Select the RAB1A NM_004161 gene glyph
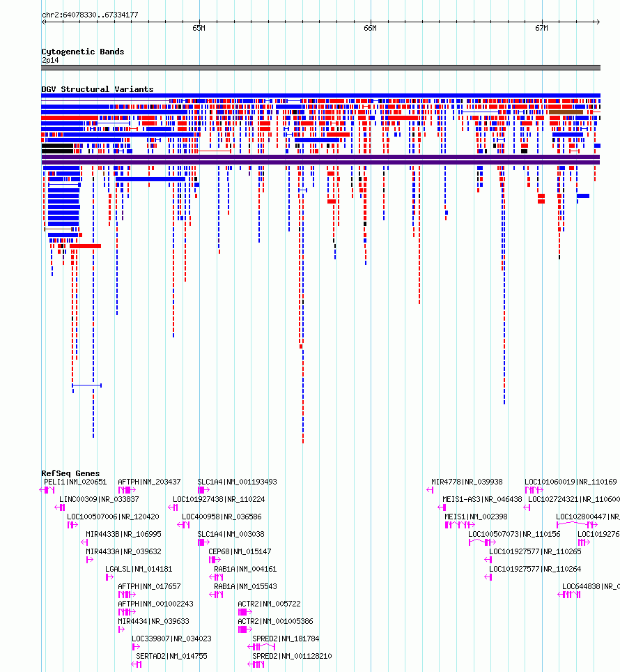Screen dimensions: 620x672 click(216, 577)
